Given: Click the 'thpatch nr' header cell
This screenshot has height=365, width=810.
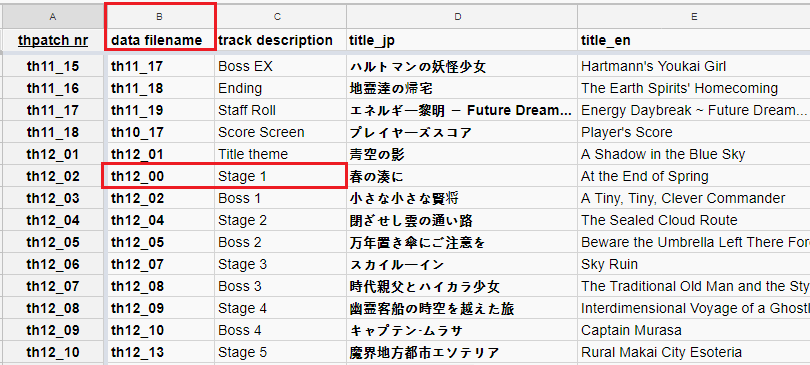Looking at the screenshot, I should pyautogui.click(x=52, y=40).
